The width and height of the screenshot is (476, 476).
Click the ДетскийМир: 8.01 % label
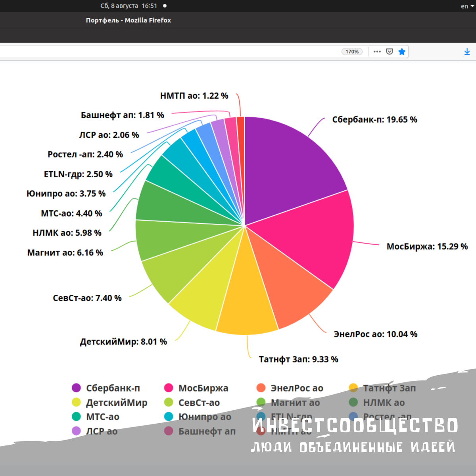[123, 342]
